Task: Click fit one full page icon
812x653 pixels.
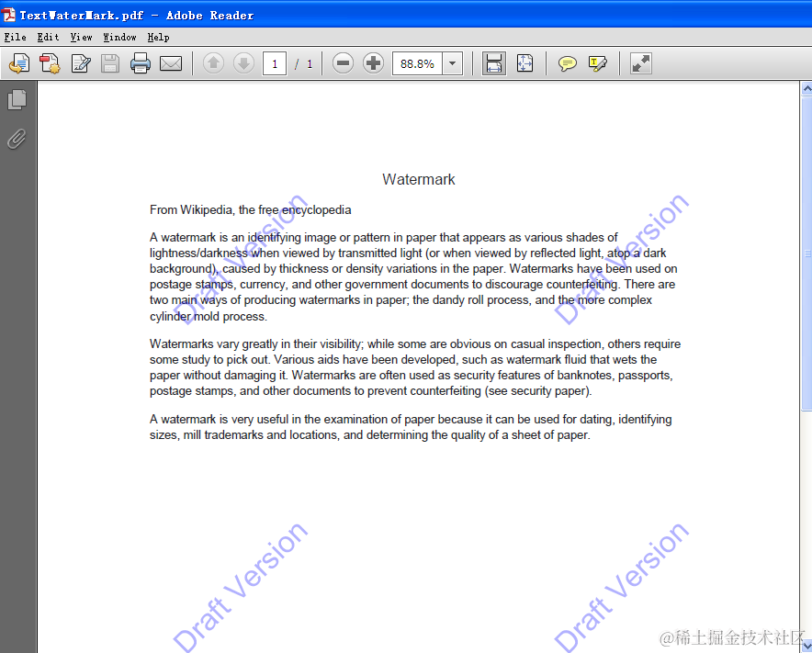Action: (x=524, y=63)
